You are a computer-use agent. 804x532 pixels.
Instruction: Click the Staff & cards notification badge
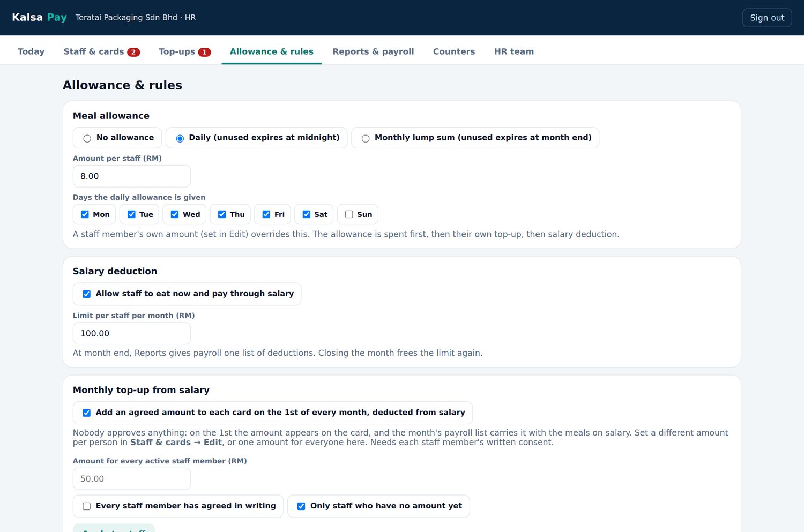coord(133,52)
